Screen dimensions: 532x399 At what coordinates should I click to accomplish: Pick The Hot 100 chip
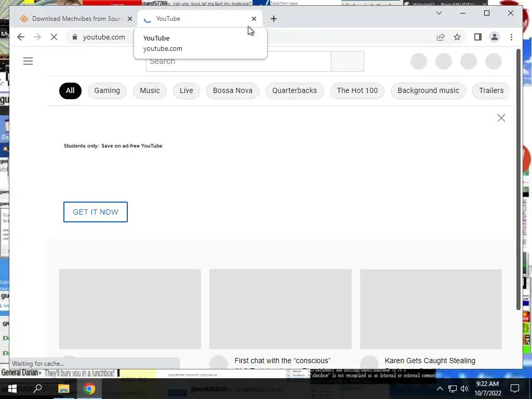[x=357, y=90]
